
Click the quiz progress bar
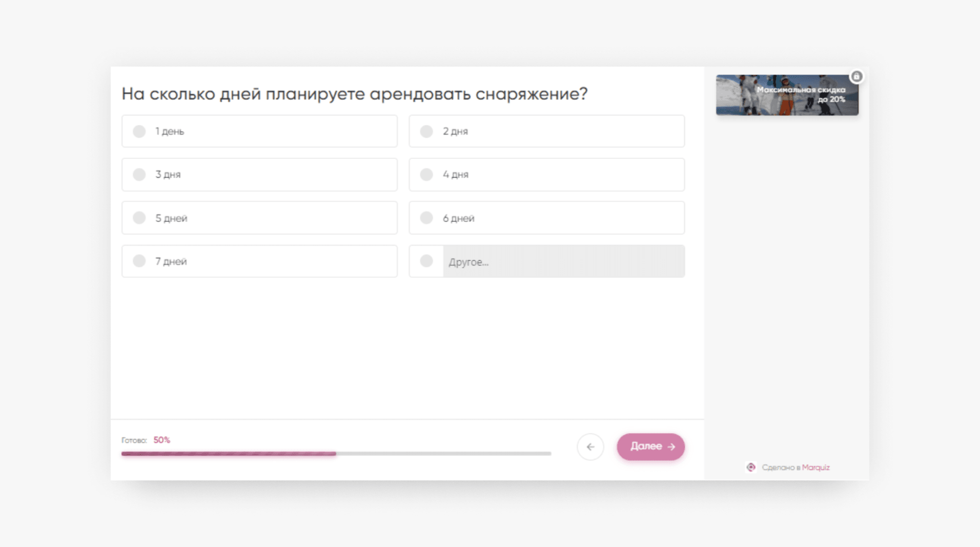tap(336, 454)
